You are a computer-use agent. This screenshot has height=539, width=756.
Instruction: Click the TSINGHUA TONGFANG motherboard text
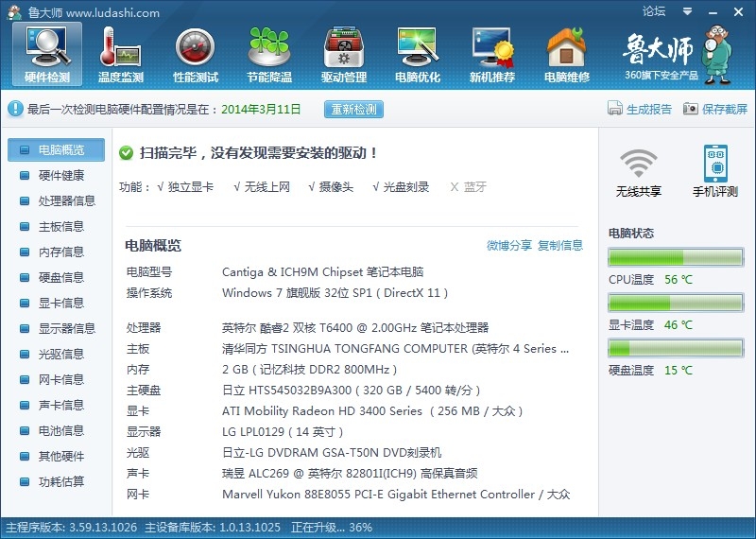(395, 349)
